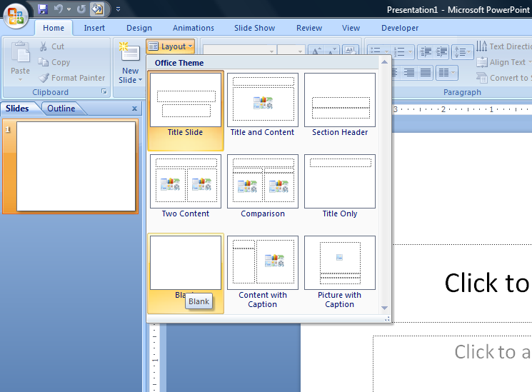Open the Slide Show tab

254,28
